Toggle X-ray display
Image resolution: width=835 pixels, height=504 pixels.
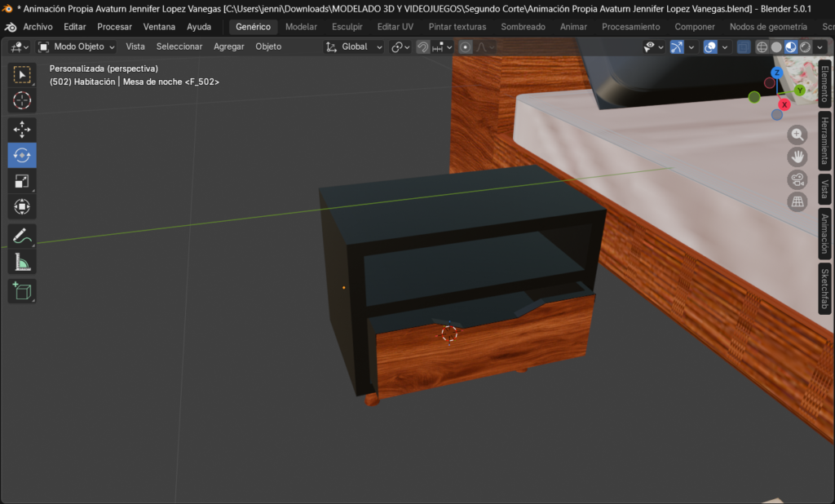[x=744, y=47]
